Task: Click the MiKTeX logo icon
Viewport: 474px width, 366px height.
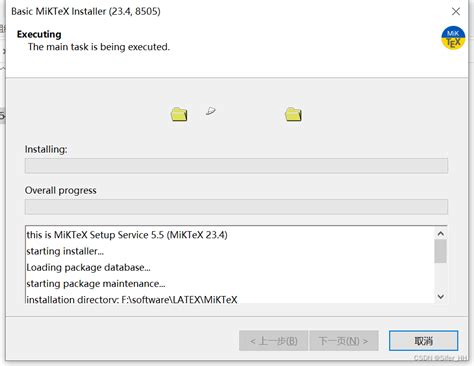Action: [453, 38]
